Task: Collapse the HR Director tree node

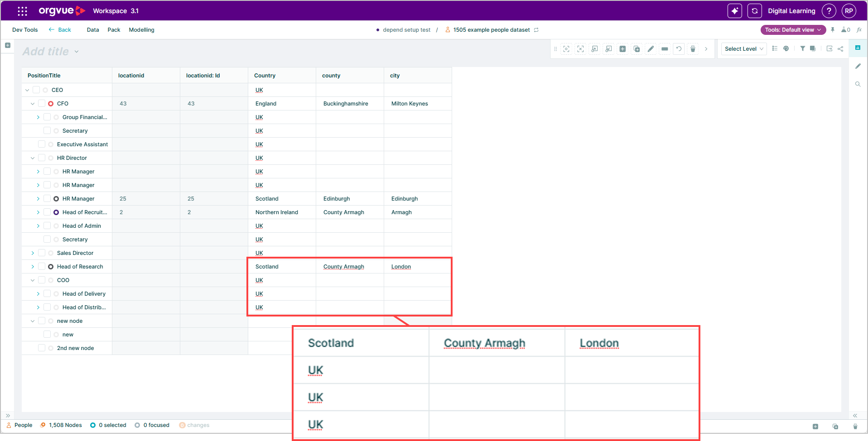Action: click(x=33, y=158)
